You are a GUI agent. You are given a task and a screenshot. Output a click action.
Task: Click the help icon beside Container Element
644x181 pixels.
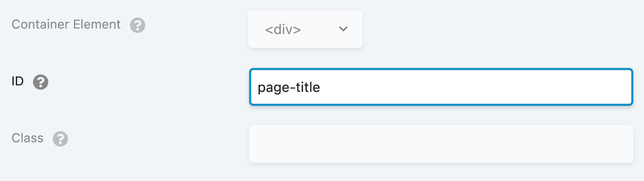138,25
